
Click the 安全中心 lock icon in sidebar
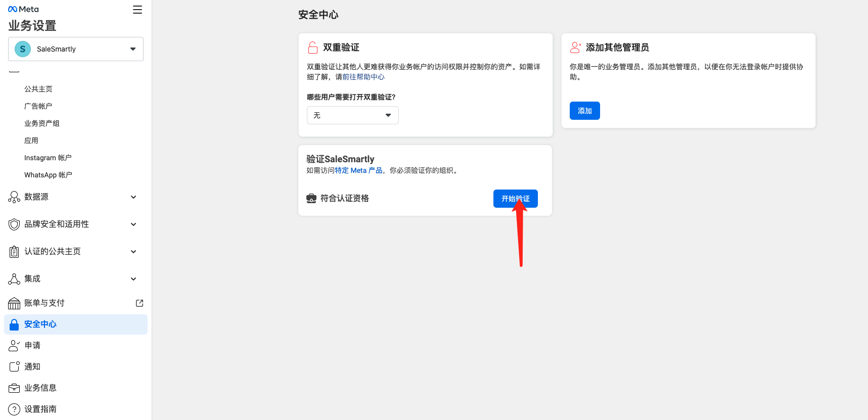(x=14, y=324)
